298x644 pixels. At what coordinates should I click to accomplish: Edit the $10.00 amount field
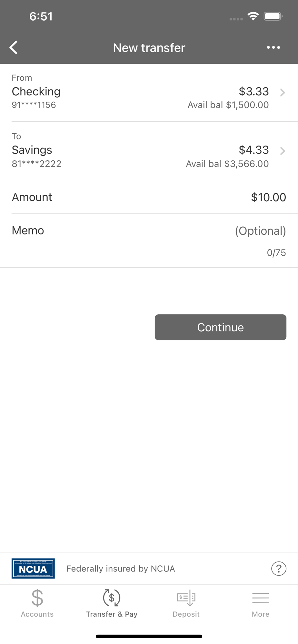click(268, 197)
